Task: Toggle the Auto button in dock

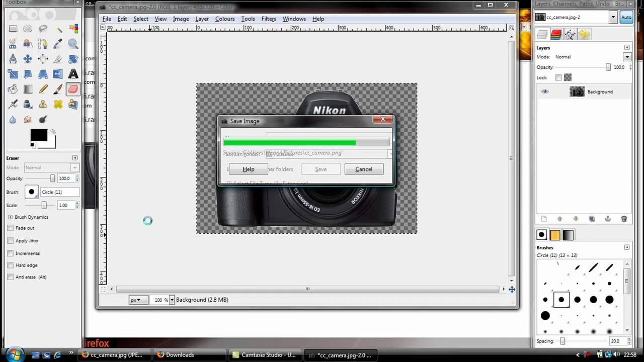Action: 626,17
